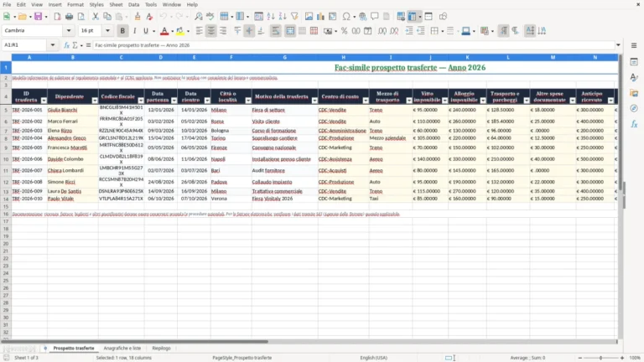644x362 pixels.
Task: Open the Format menu
Action: (x=75, y=4)
